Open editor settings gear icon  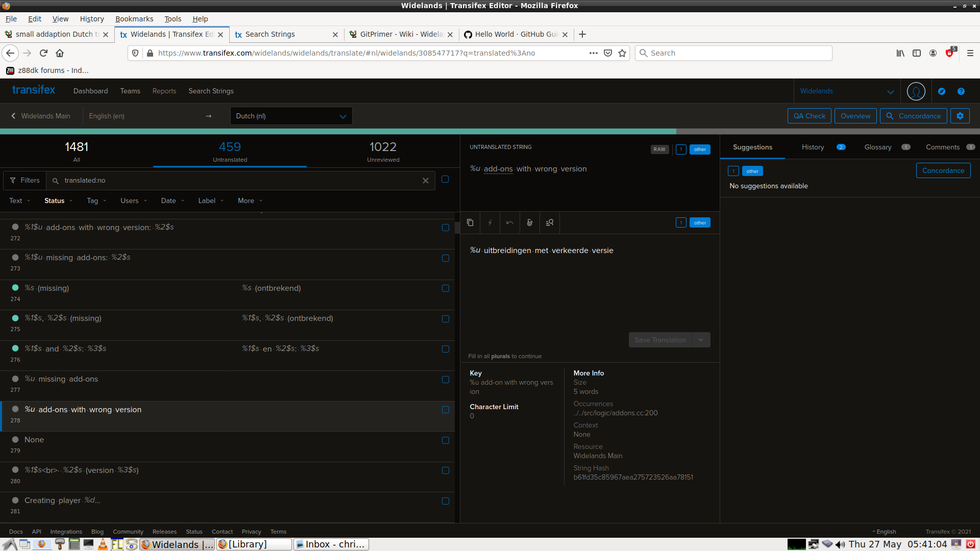960,116
